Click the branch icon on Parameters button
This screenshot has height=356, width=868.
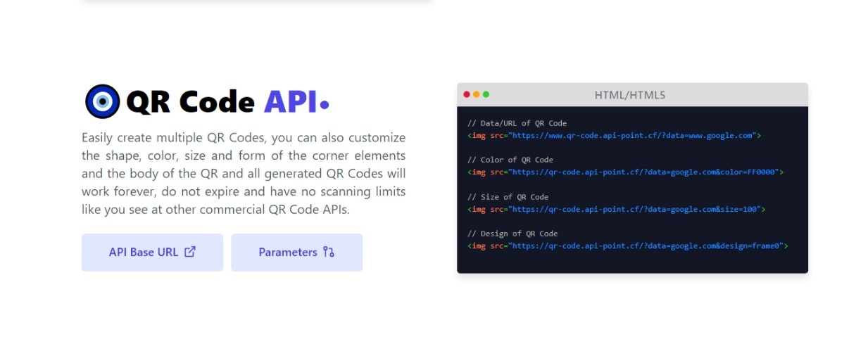click(329, 252)
